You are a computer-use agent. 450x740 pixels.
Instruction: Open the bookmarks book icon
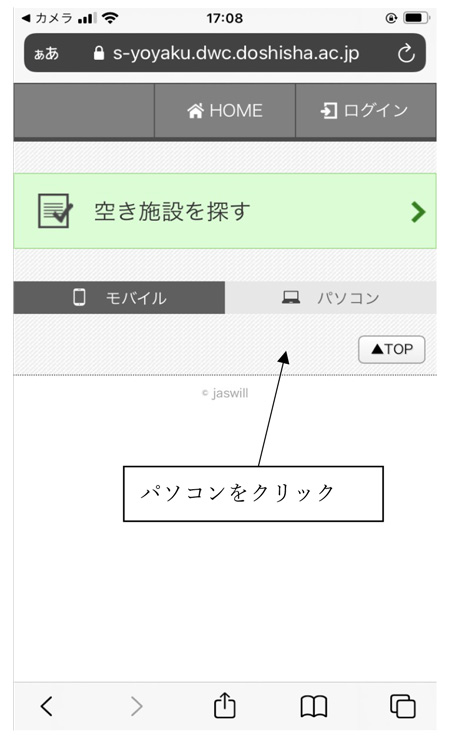[314, 706]
